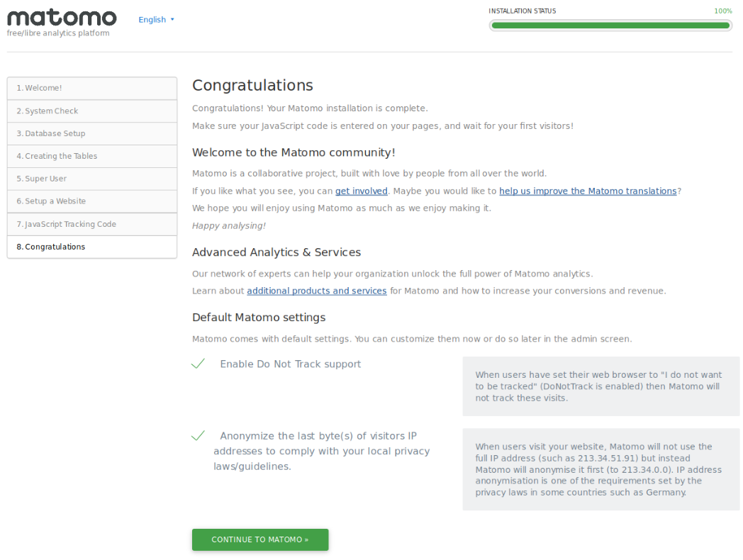Select the Super User step
Screen dimensions: 743x560
tap(92, 179)
